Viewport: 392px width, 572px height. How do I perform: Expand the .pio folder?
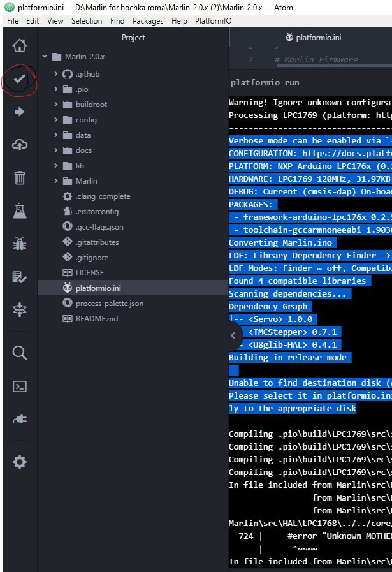click(x=56, y=89)
